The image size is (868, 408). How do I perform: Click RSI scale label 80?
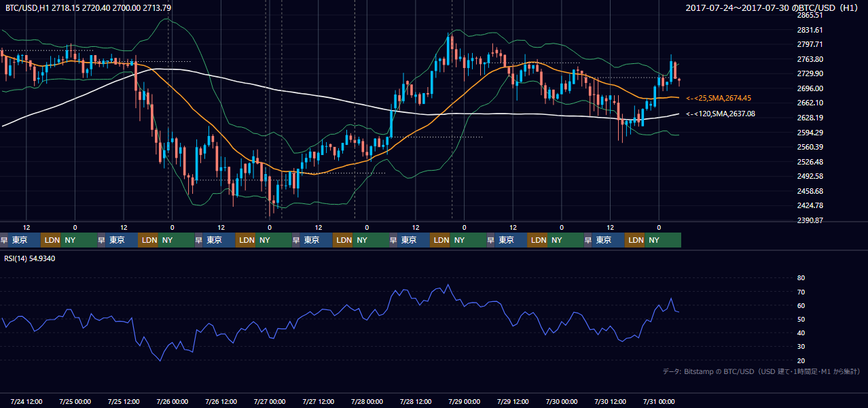click(x=801, y=278)
